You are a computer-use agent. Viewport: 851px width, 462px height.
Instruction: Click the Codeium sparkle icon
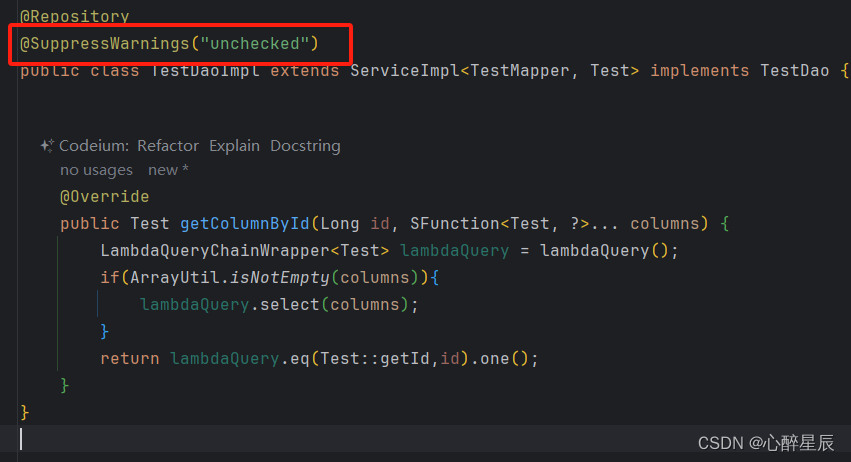point(47,145)
